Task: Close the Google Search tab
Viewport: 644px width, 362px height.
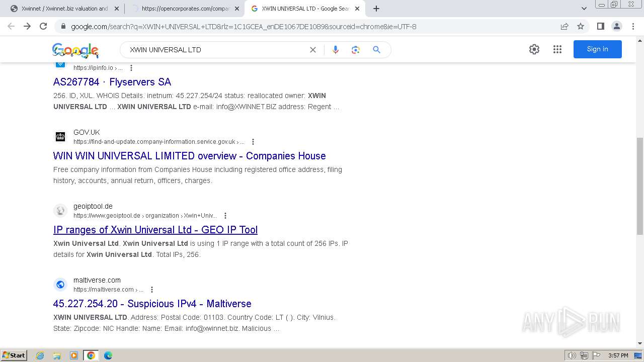Action: click(357, 9)
